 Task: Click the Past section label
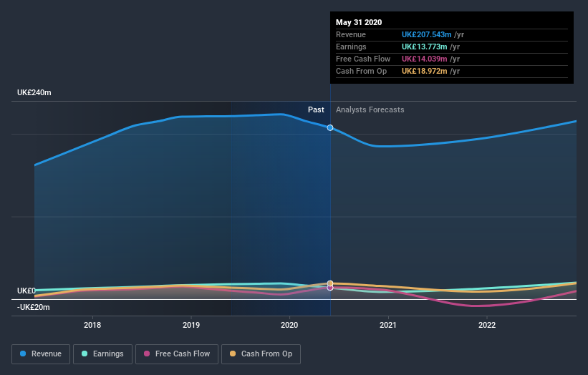[x=316, y=109]
